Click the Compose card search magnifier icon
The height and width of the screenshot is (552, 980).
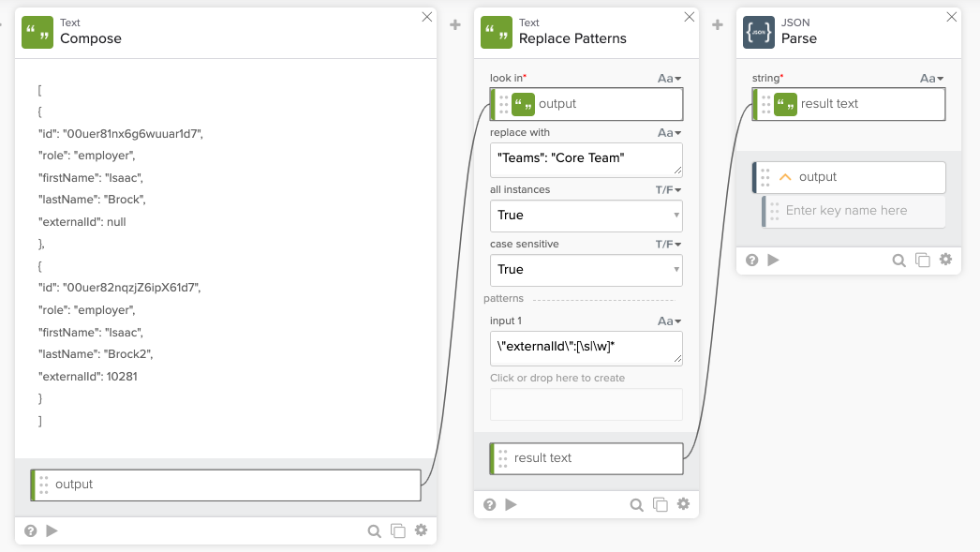click(x=374, y=530)
